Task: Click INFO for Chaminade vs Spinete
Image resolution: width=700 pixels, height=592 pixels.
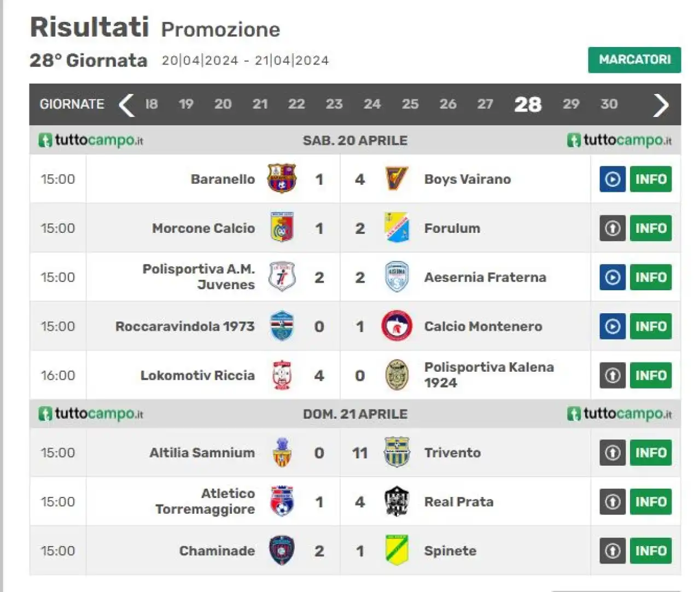Action: pos(651,550)
